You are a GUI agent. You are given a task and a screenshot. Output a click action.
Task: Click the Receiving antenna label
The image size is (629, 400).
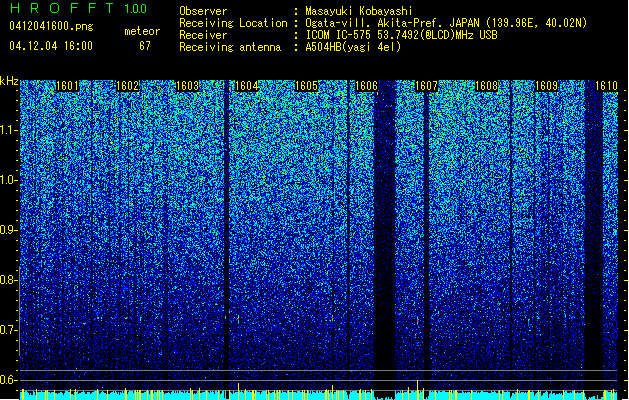230,47
